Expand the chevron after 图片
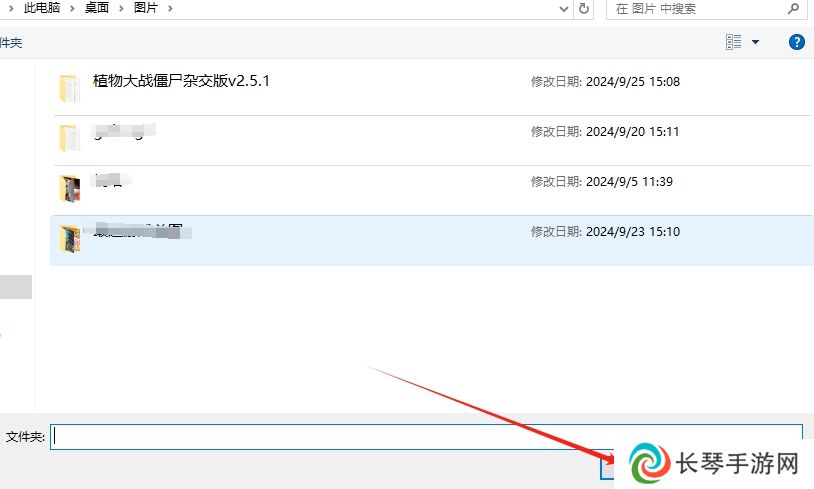 [170, 8]
